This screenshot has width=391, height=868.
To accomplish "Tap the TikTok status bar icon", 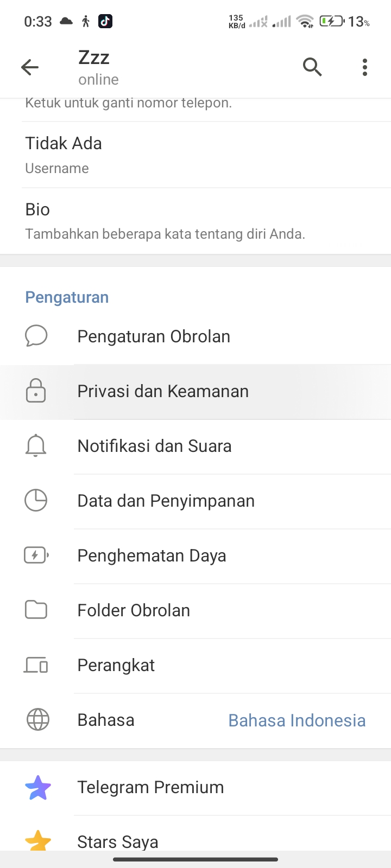I will coord(105,21).
